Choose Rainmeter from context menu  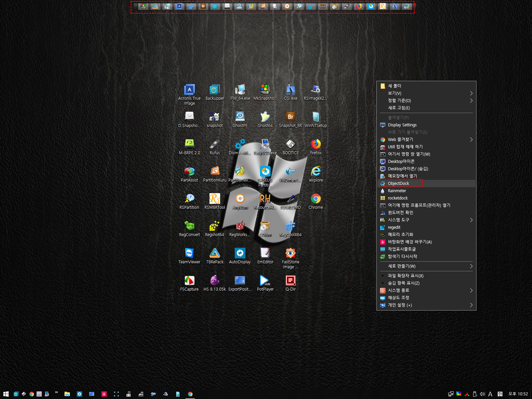point(426,191)
